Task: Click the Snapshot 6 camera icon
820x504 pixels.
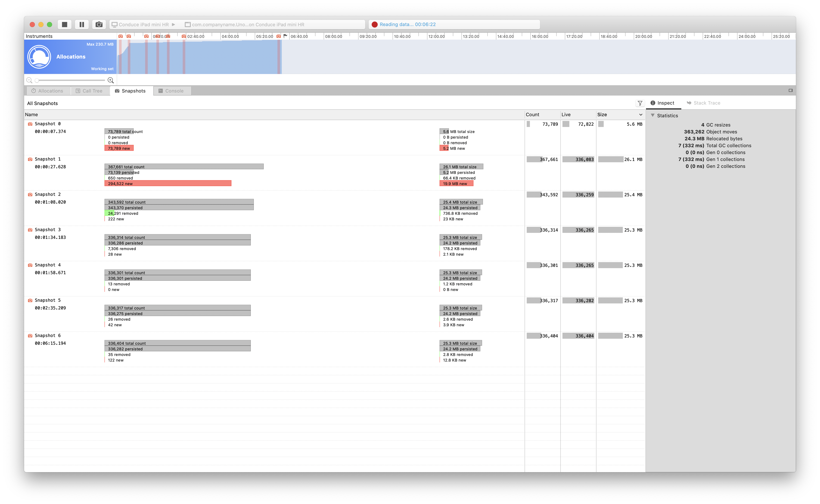Action: pos(30,336)
